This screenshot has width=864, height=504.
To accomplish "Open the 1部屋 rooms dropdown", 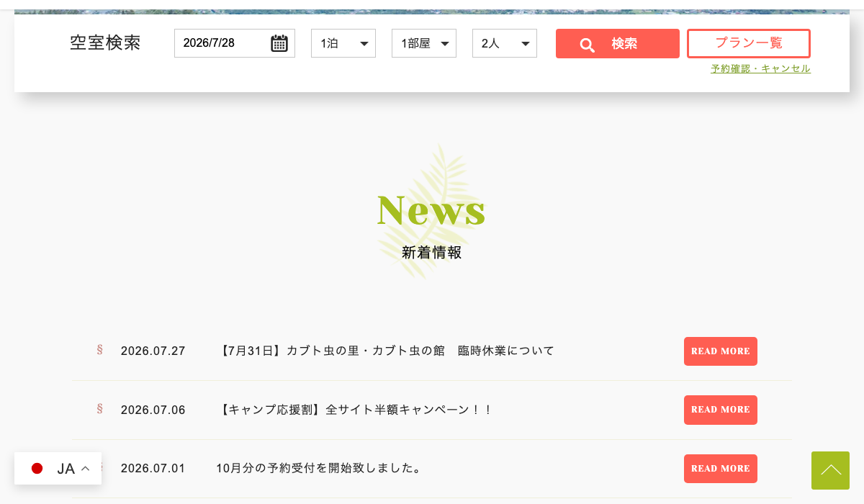I will coord(424,43).
